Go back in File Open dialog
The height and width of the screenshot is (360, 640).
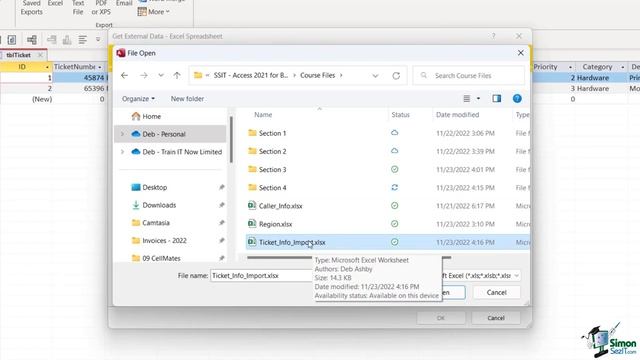click(124, 76)
